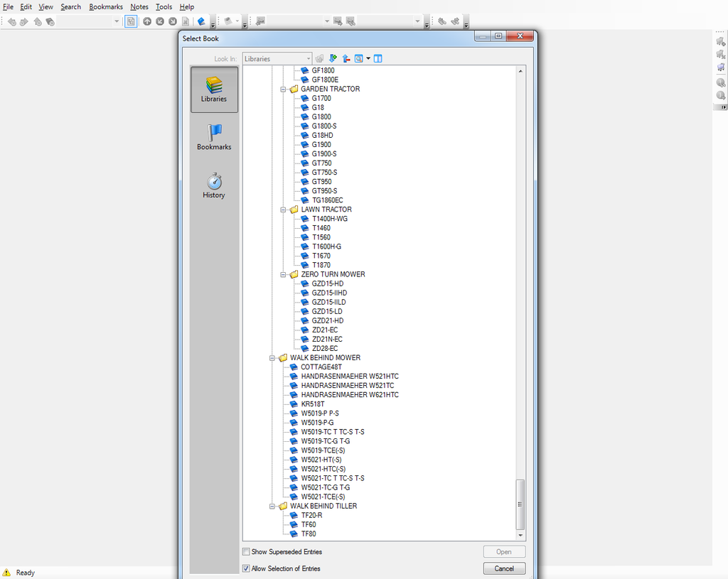The image size is (728, 579).
Task: Click the tree list vertical scrollbar thumb
Action: 520,502
